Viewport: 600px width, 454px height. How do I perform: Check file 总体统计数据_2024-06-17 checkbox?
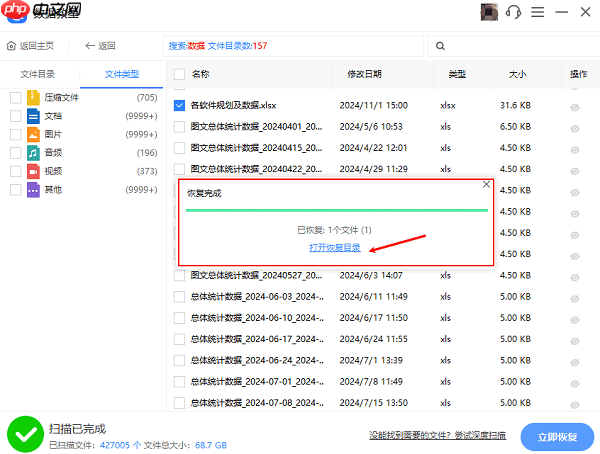click(179, 339)
